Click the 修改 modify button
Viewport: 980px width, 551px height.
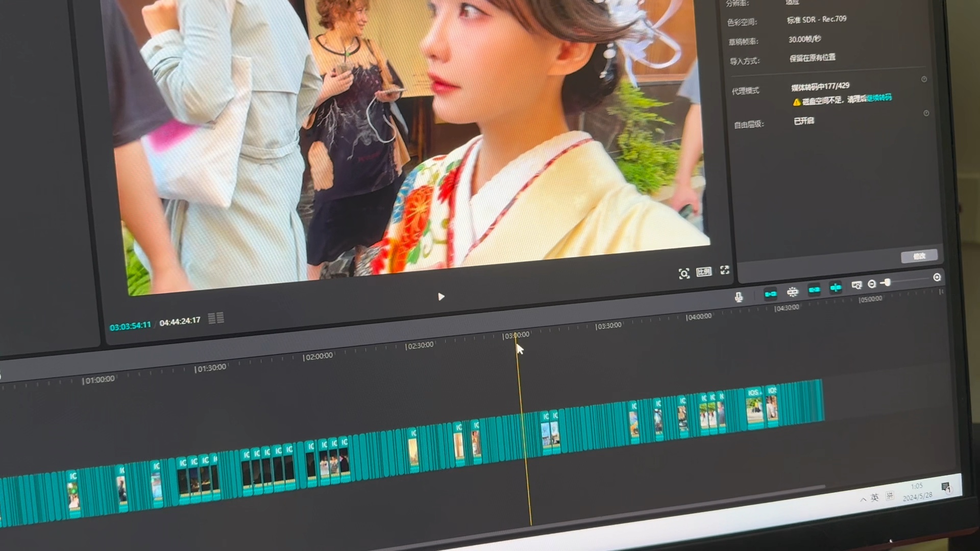point(919,256)
